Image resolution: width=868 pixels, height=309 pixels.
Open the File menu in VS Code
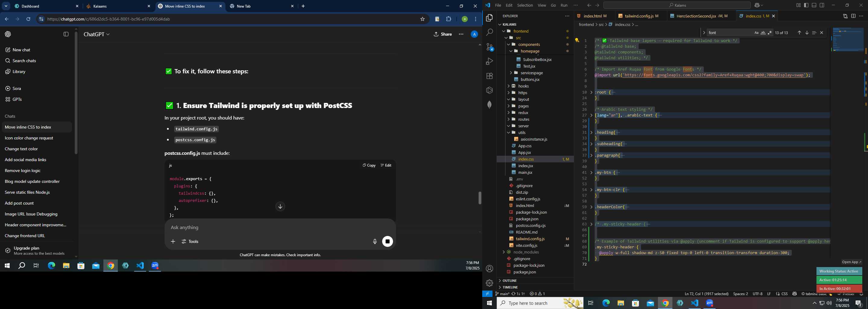coord(498,5)
